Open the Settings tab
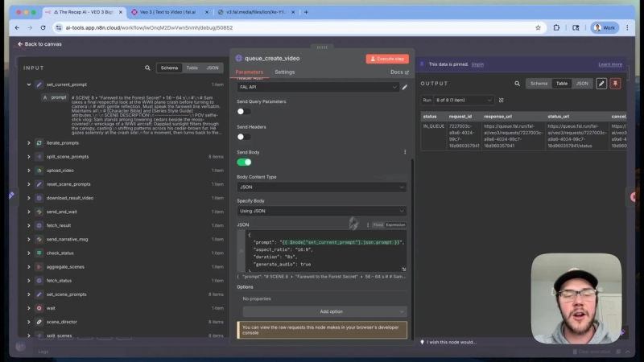The image size is (644, 362). (x=285, y=72)
